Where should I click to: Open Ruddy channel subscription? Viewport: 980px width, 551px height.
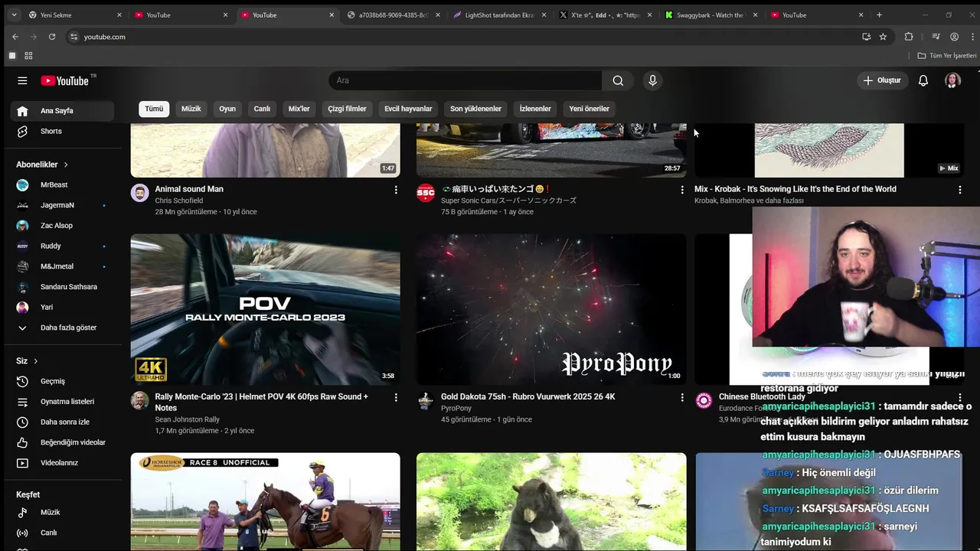pos(62,246)
